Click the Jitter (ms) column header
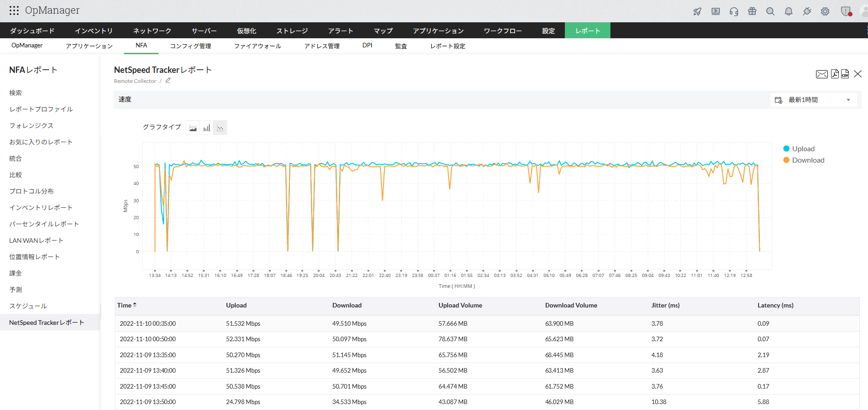Viewport: 868px width, 410px height. 666,305
